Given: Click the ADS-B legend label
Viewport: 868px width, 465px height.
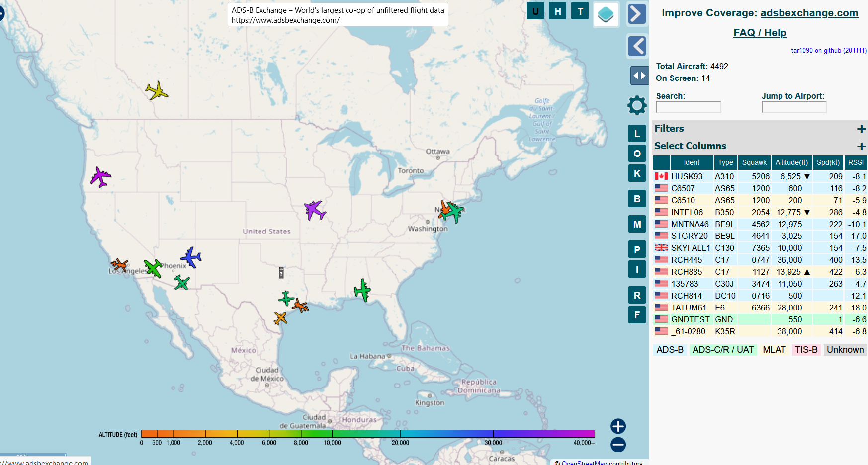Looking at the screenshot, I should coord(670,350).
